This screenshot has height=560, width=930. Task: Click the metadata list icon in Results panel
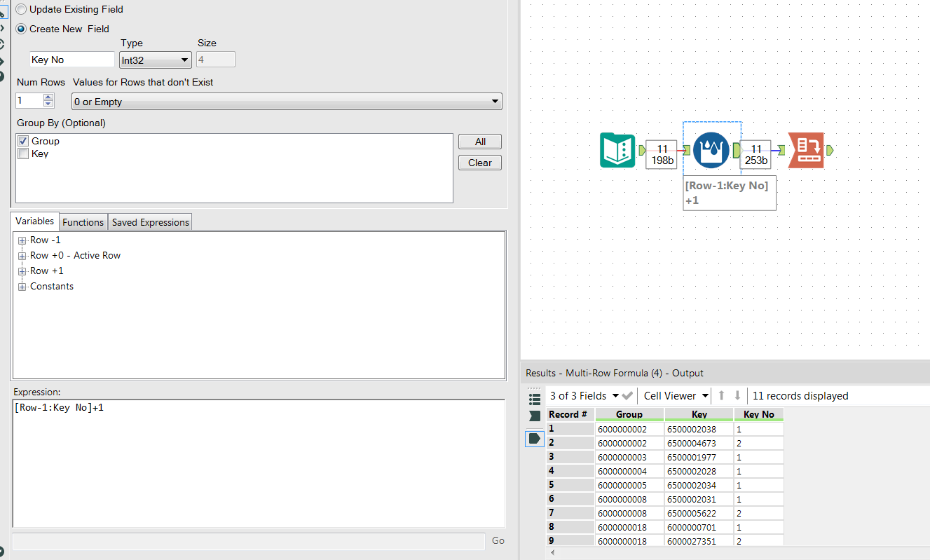(x=535, y=399)
